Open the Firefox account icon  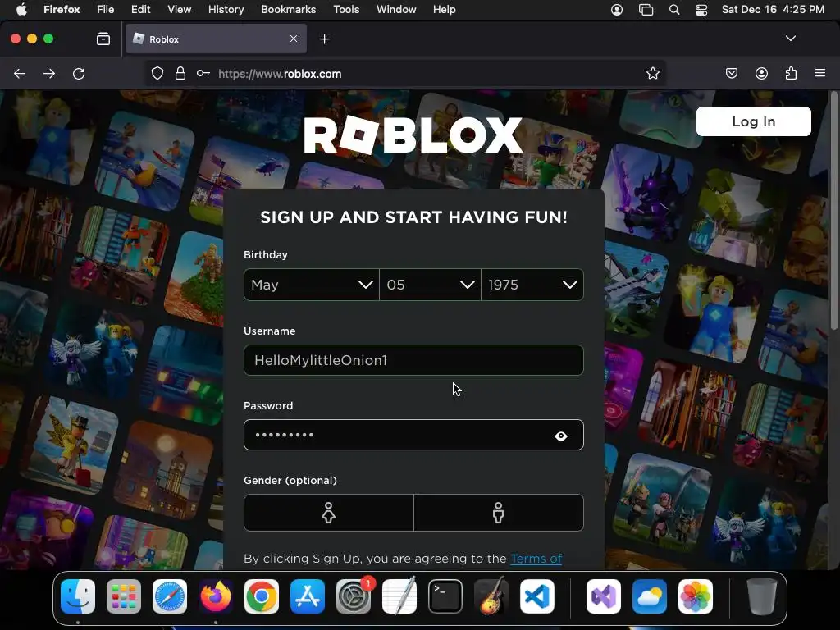(761, 73)
